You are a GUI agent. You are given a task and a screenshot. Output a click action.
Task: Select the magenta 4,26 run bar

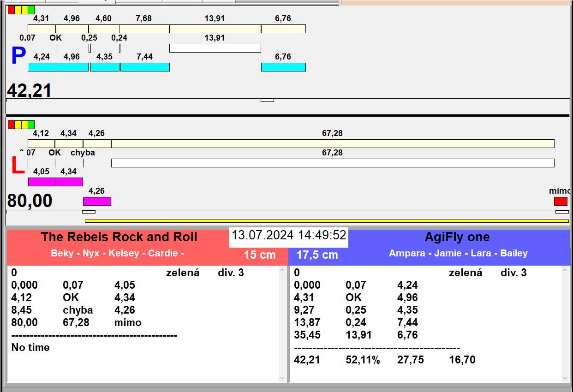click(97, 201)
